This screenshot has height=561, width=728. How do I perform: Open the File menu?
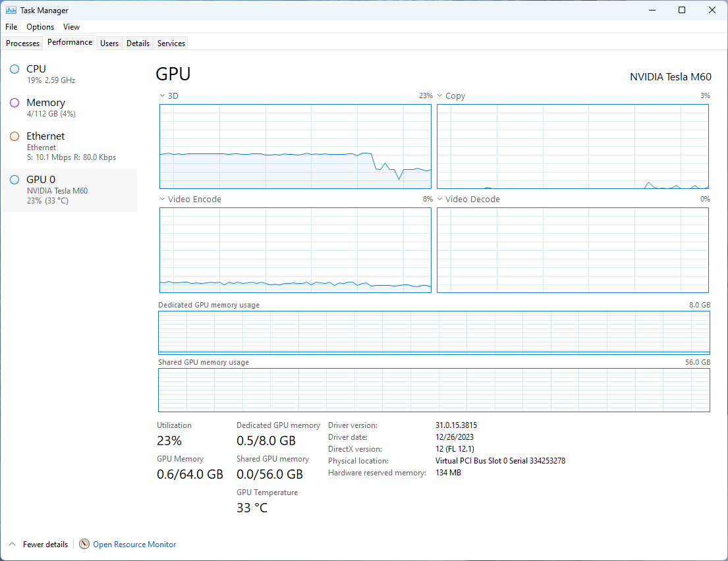click(x=11, y=27)
